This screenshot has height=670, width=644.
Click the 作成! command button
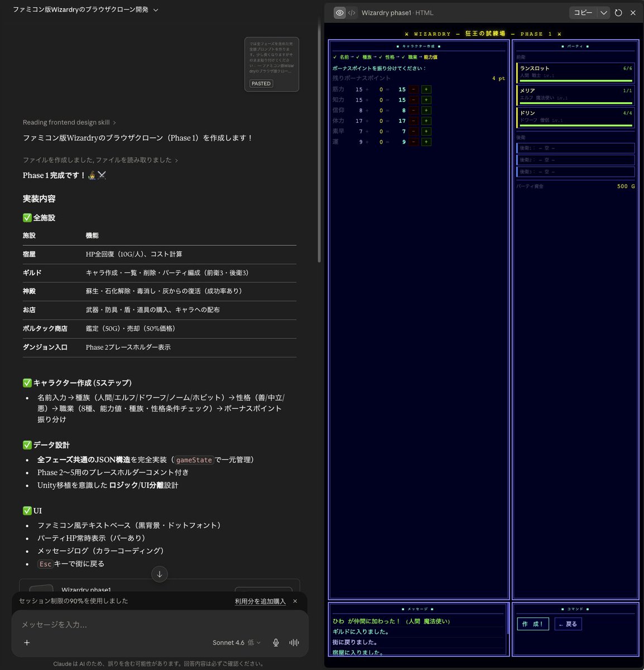tap(532, 624)
